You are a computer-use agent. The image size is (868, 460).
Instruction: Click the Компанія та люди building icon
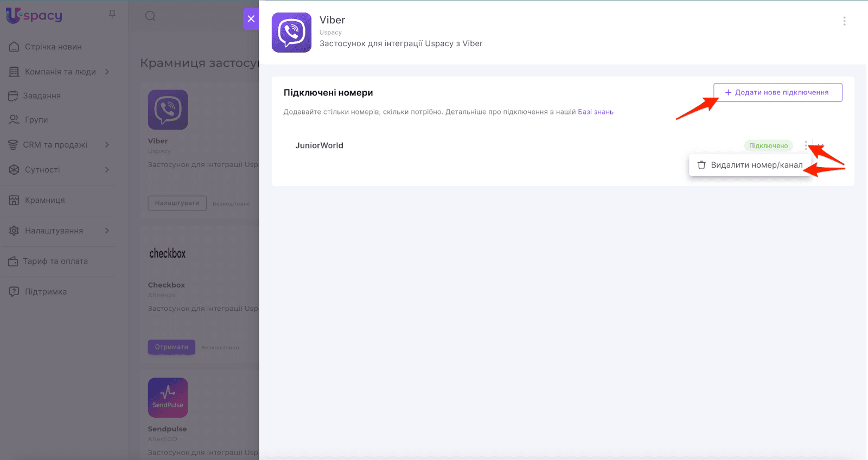point(14,72)
